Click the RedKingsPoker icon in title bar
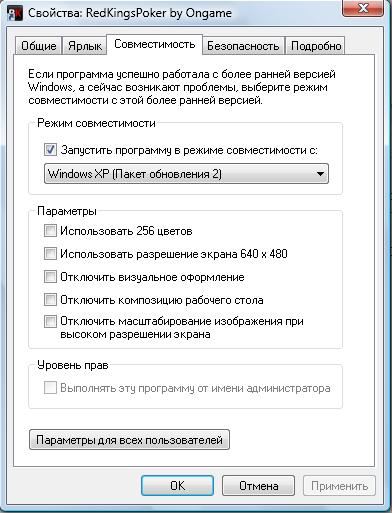Image resolution: width=392 pixels, height=513 pixels. coord(15,13)
